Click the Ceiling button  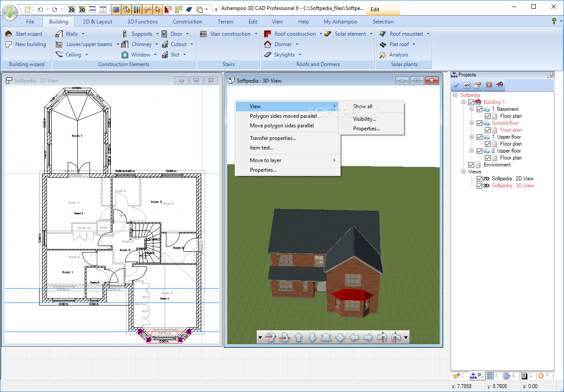[72, 54]
